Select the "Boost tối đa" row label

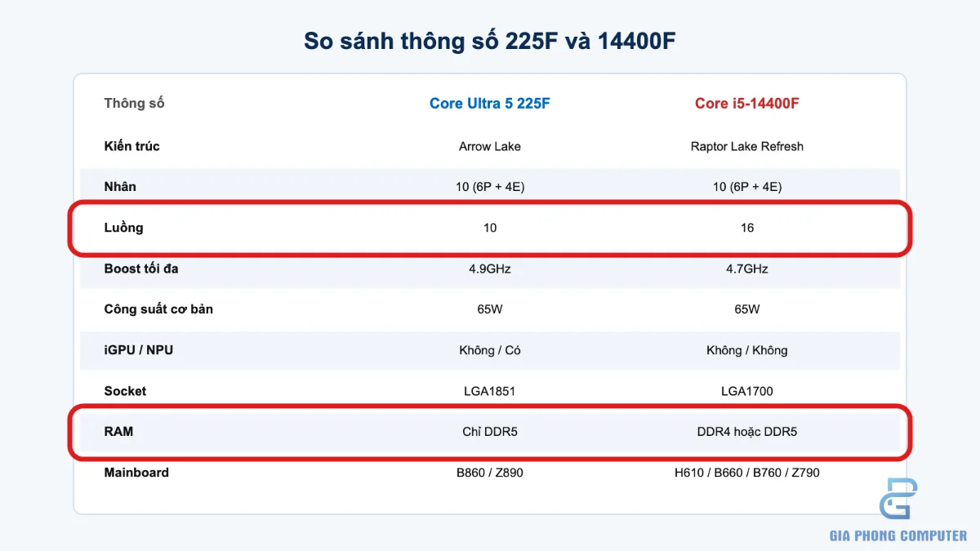(140, 269)
